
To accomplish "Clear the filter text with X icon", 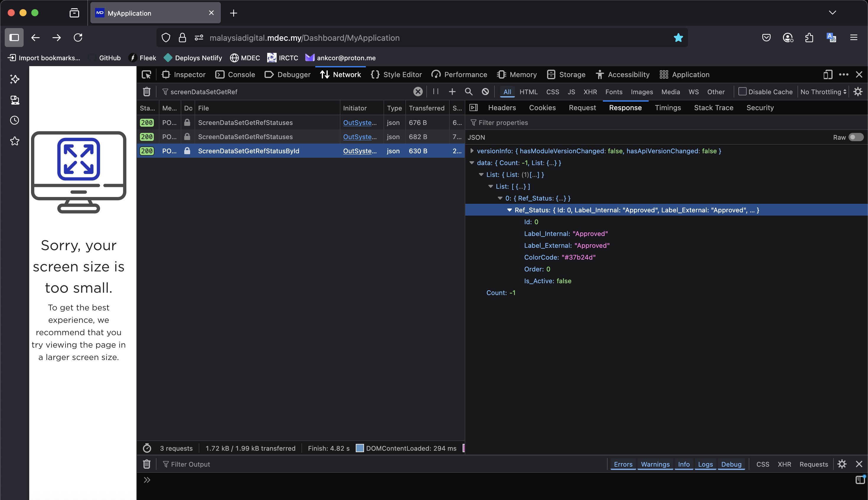I will click(418, 92).
